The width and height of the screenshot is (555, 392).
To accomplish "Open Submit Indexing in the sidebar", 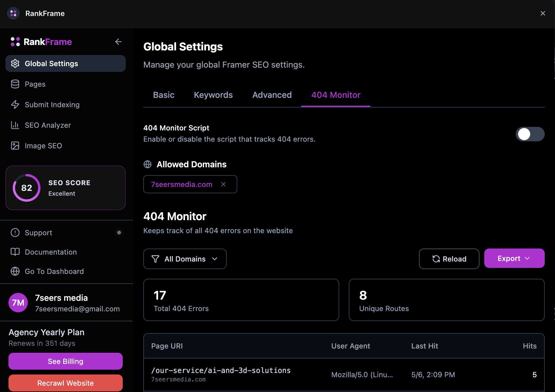I will [66, 104].
